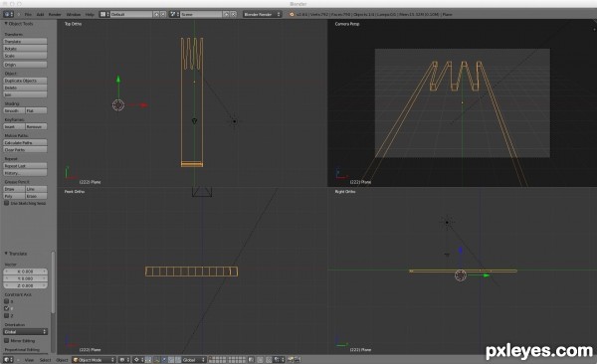Click the OpenGL render animation icon

pos(297,360)
